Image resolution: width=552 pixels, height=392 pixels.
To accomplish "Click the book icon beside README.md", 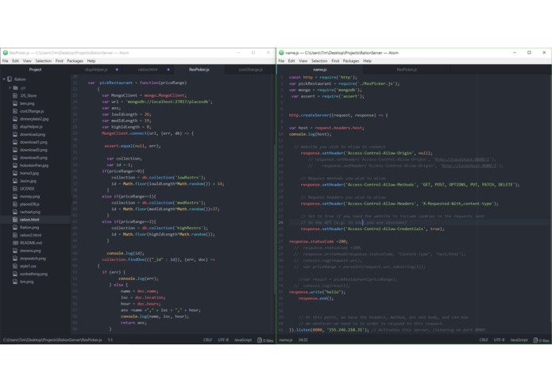I will tap(15, 243).
